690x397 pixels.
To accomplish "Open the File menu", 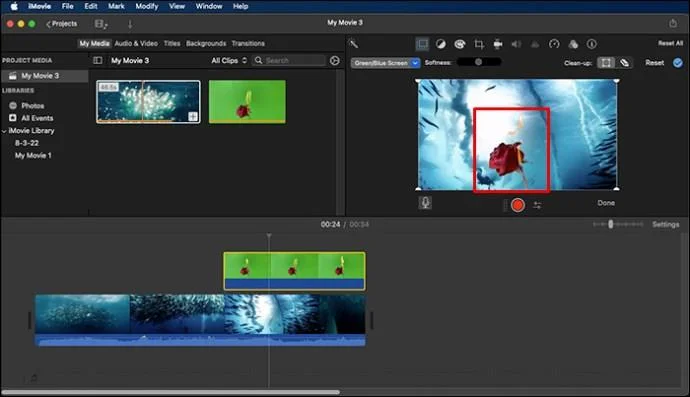I will tap(67, 6).
